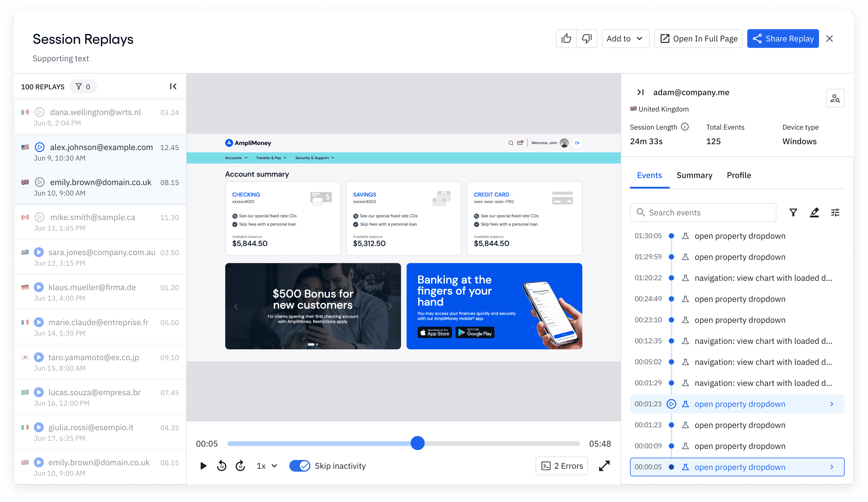Open the Add to dropdown

click(625, 39)
